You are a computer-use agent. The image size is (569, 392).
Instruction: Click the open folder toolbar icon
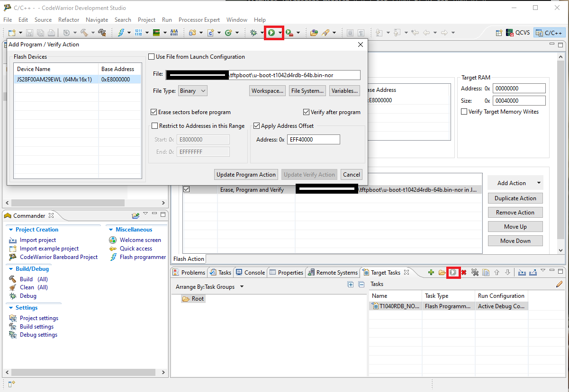click(x=314, y=33)
